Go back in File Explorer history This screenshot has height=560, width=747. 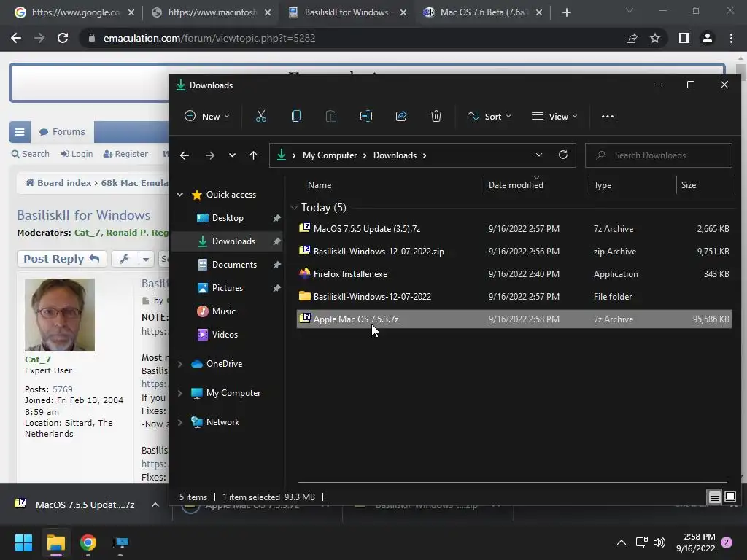point(185,155)
